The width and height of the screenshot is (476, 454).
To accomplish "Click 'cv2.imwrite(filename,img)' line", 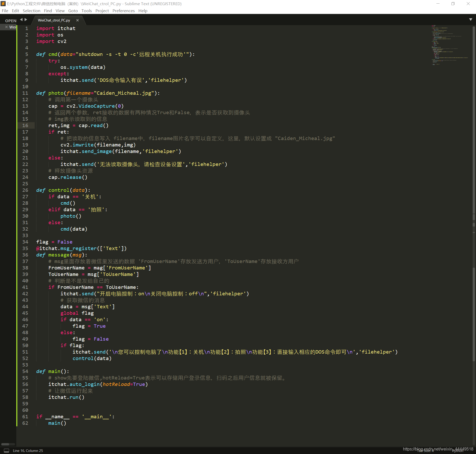I will (x=98, y=145).
